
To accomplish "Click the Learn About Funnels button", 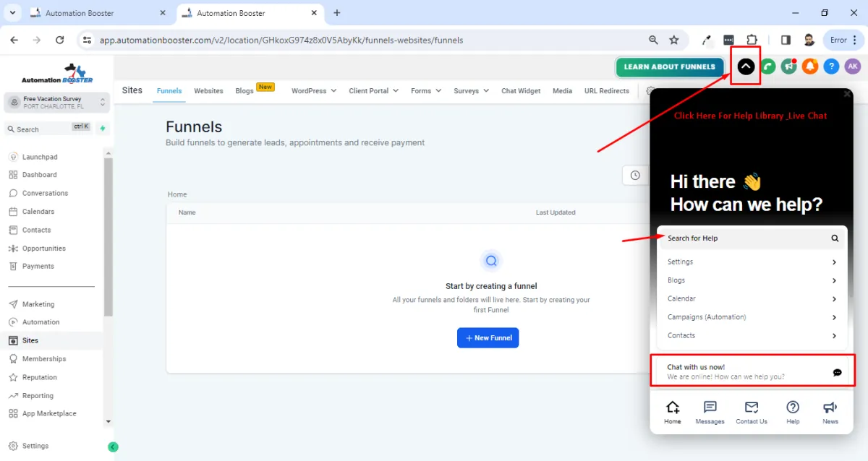I will point(670,67).
